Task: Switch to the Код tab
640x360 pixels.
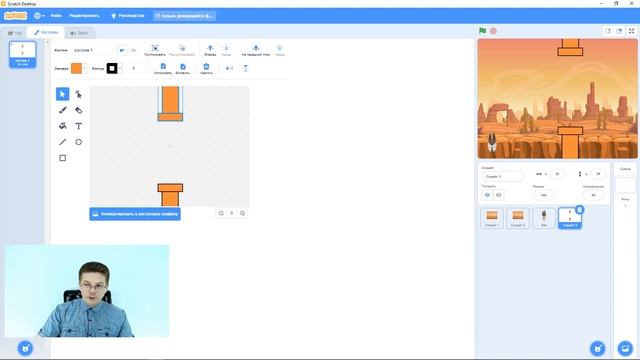Action: [15, 33]
